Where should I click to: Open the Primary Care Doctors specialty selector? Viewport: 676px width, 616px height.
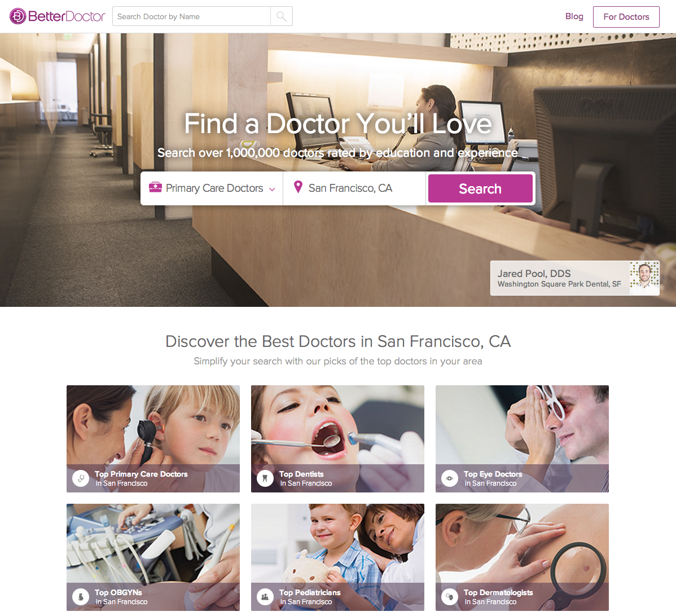pos(212,188)
